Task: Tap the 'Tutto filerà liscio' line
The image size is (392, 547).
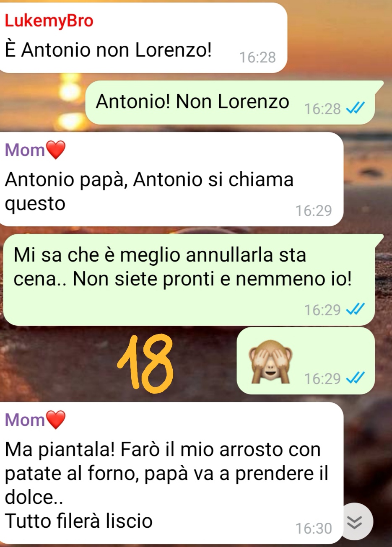Action: click(x=79, y=521)
